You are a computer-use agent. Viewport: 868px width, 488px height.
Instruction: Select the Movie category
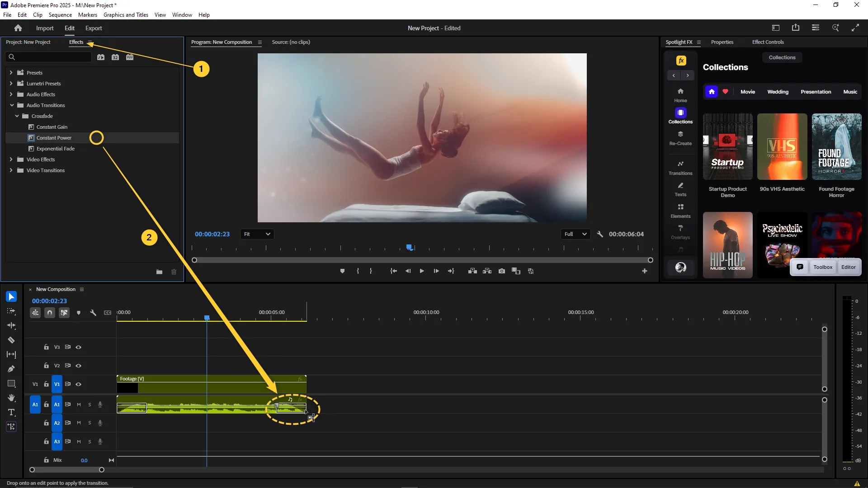[x=747, y=92]
